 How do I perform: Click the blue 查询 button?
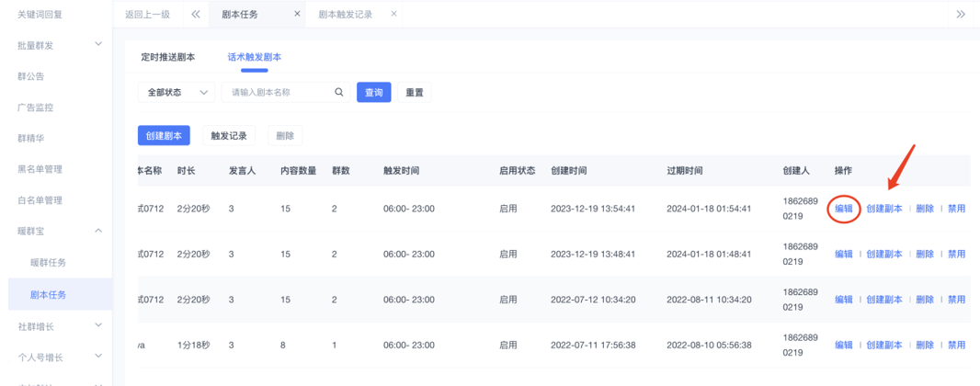(373, 93)
